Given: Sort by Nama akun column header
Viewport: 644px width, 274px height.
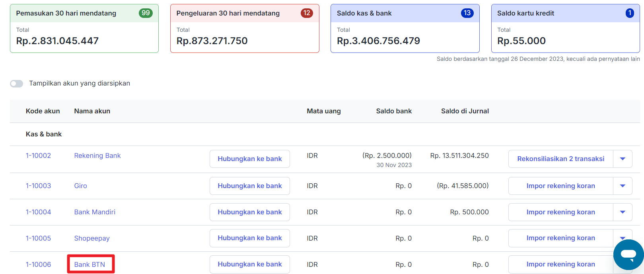Looking at the screenshot, I should pos(92,111).
